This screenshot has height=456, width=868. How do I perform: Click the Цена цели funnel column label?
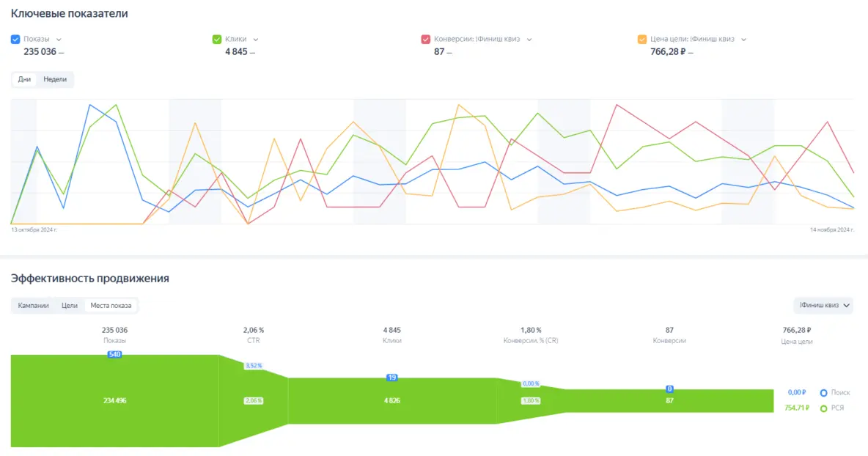797,342
